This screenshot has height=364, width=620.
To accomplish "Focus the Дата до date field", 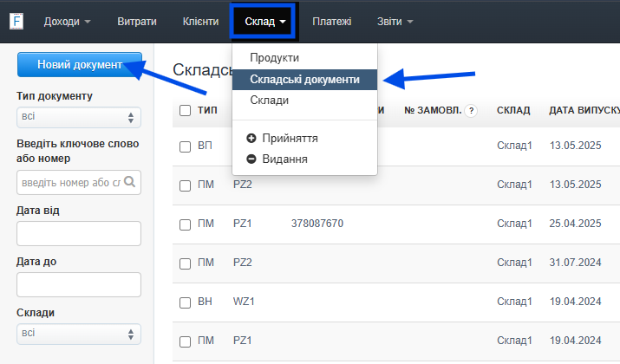I will point(78,284).
